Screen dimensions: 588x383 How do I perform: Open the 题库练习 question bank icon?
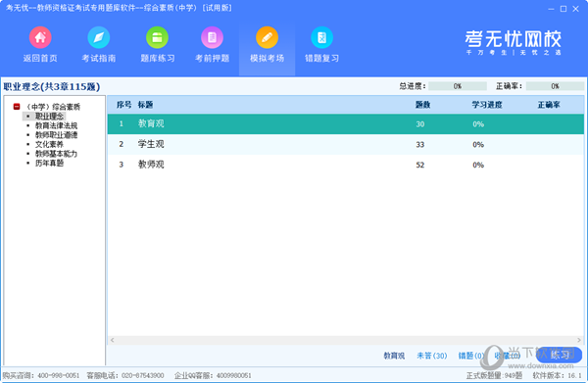tap(157, 37)
